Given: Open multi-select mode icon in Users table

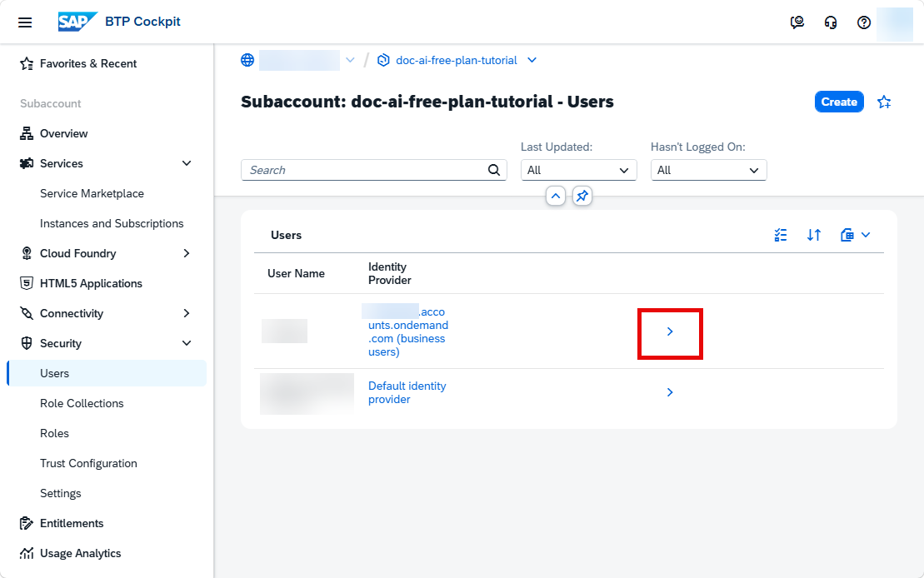Looking at the screenshot, I should click(780, 235).
